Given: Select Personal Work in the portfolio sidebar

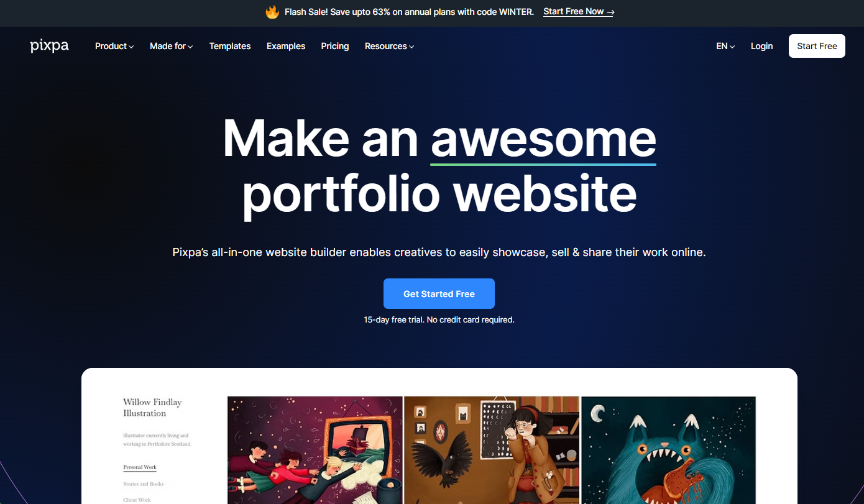Looking at the screenshot, I should coord(140,467).
